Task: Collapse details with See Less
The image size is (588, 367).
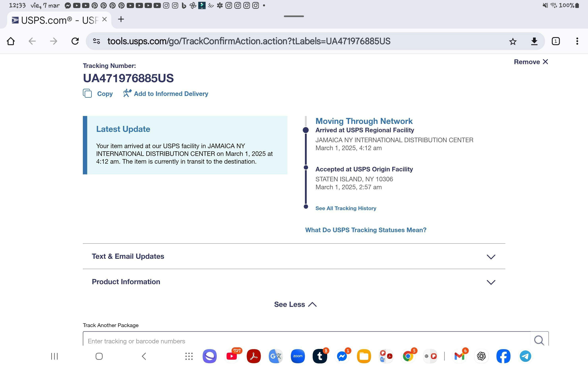Action: [295, 304]
